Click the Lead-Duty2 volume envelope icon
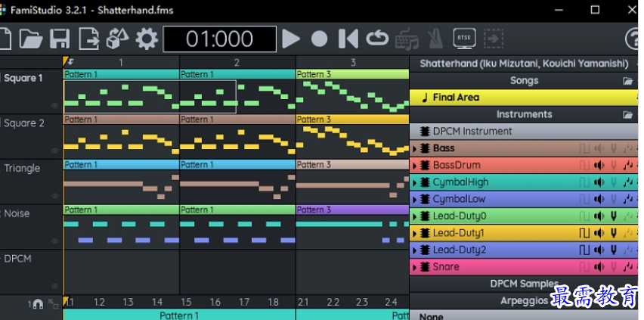Viewport: 644px width, 320px height. [x=599, y=250]
